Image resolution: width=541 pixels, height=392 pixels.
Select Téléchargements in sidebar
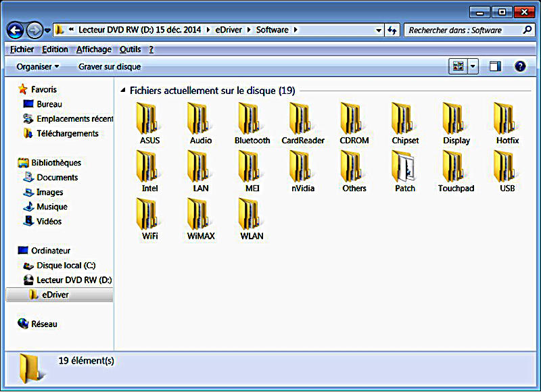[61, 133]
